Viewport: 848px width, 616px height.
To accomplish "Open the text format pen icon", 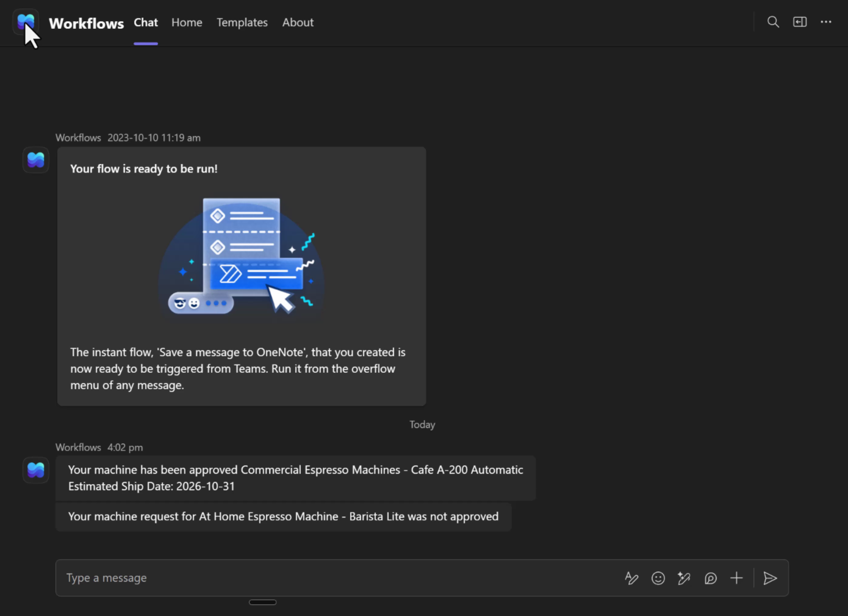I will point(631,578).
